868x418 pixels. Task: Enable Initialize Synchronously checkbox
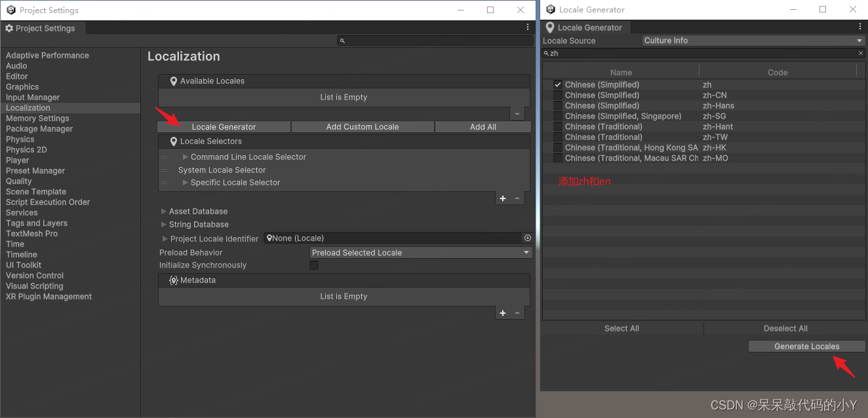click(x=314, y=265)
